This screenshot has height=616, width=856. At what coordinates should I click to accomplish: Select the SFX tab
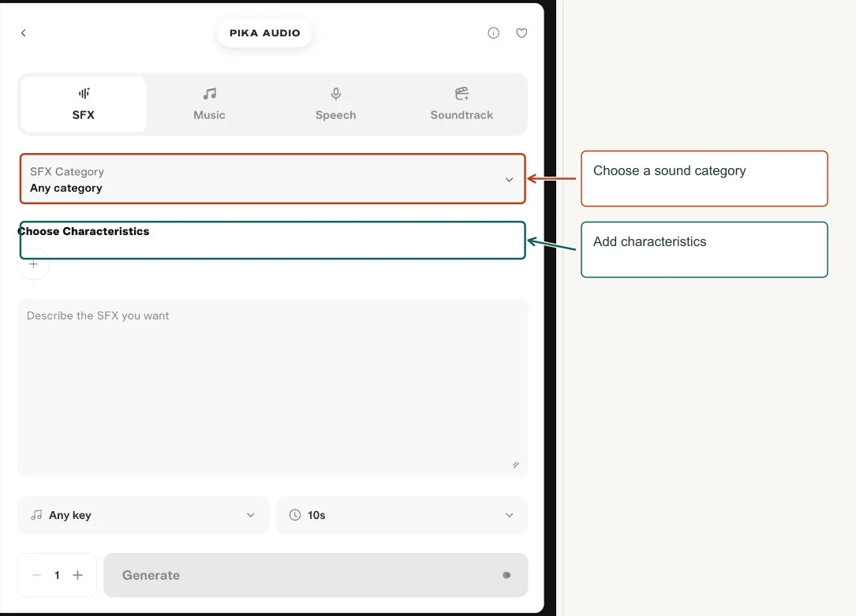point(84,103)
